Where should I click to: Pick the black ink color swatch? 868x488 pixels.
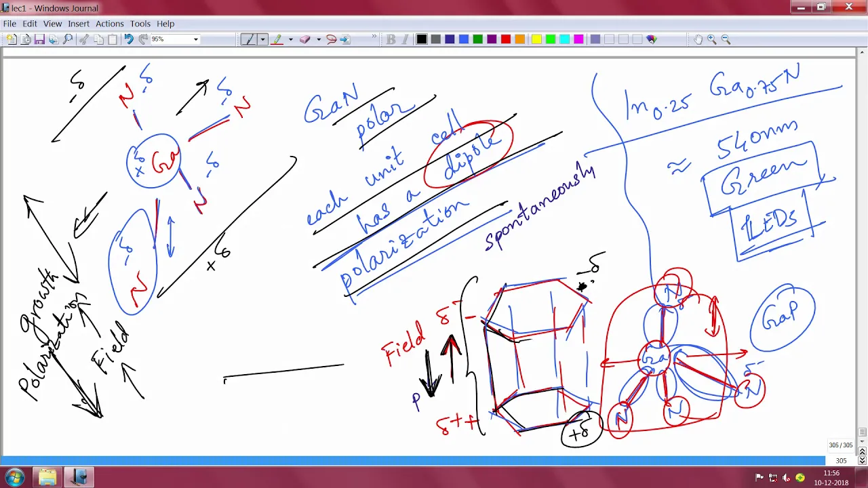click(x=422, y=39)
